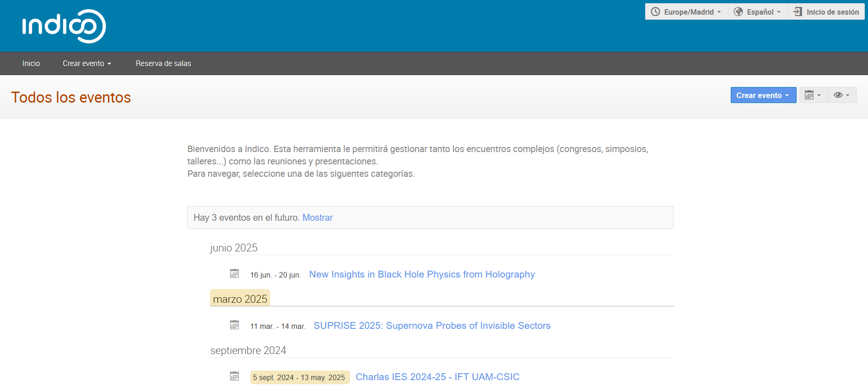
Task: Open the Crear evento menu in the navigation bar
Action: (87, 63)
